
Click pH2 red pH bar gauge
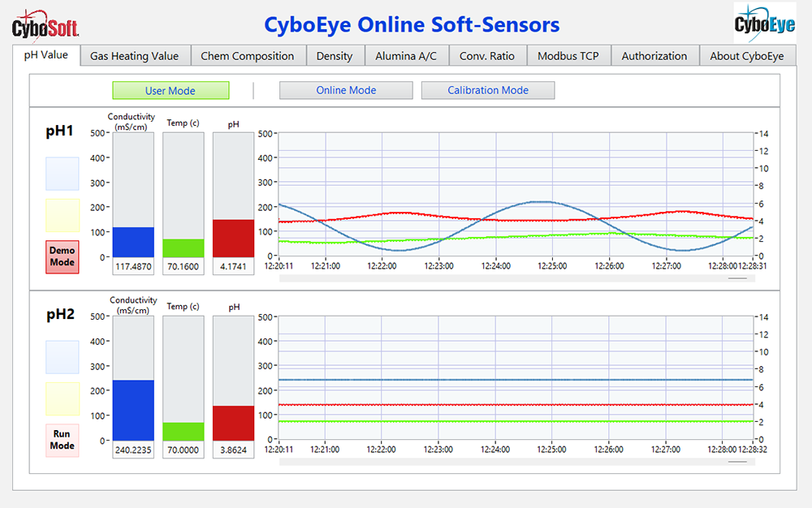[234, 378]
